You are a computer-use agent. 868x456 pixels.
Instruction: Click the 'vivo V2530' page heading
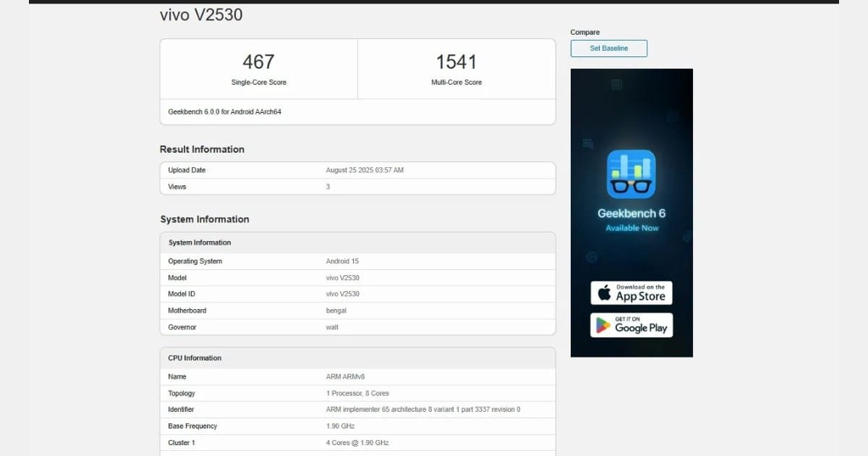201,14
